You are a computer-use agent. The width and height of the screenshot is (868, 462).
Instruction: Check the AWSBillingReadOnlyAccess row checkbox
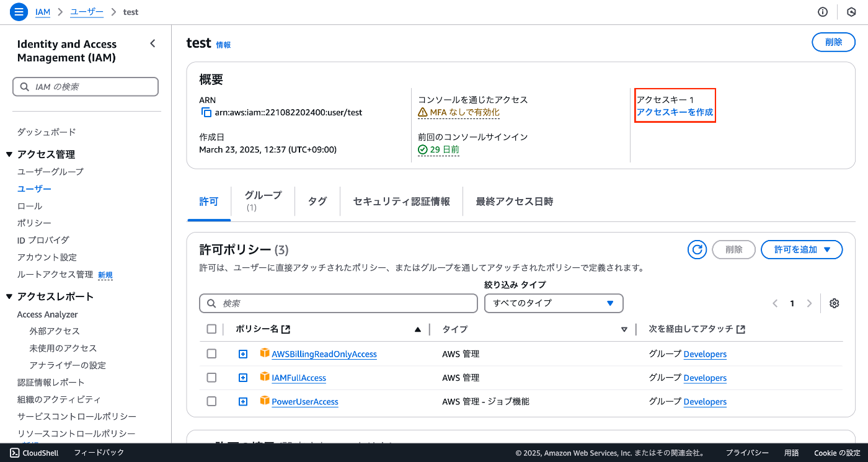click(211, 353)
